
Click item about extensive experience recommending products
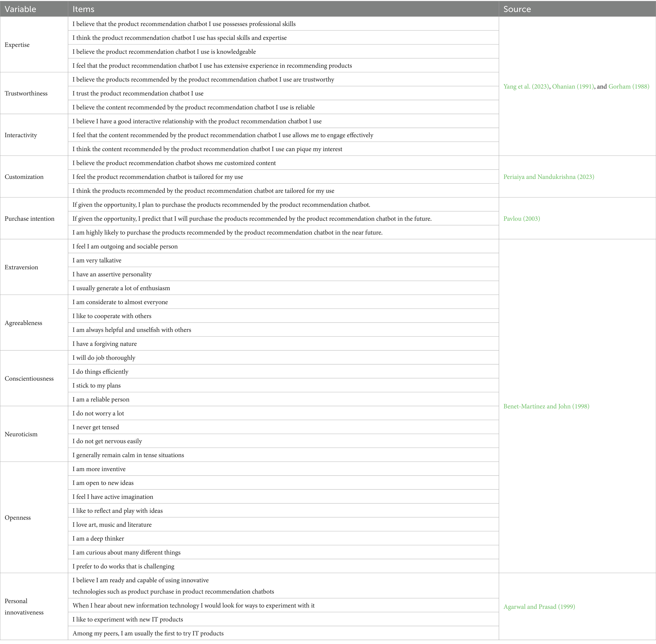click(x=283, y=65)
